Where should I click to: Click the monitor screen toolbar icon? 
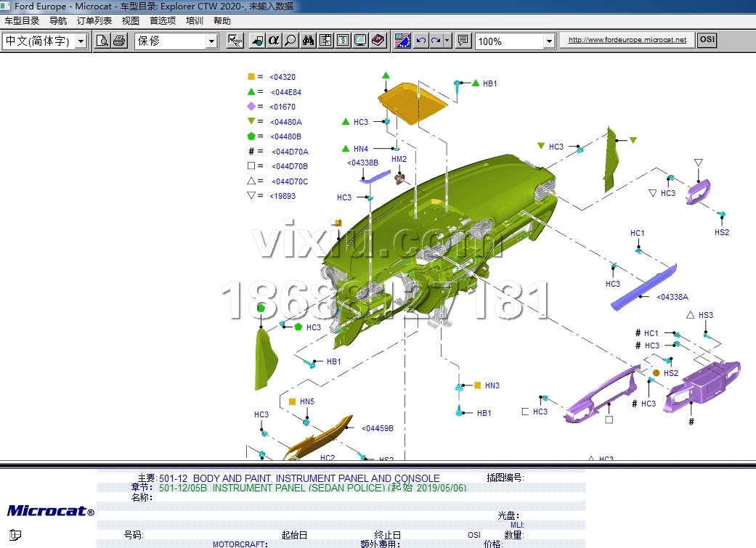coord(360,41)
